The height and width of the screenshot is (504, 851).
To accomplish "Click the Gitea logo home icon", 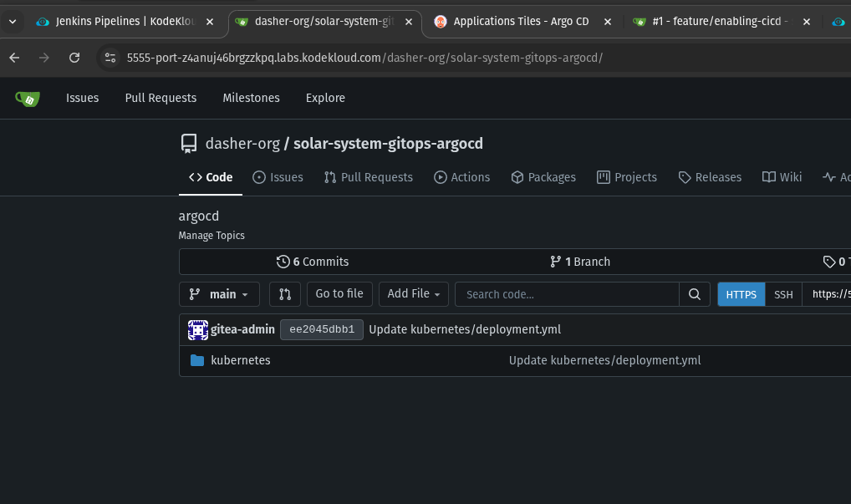I will 27,99.
